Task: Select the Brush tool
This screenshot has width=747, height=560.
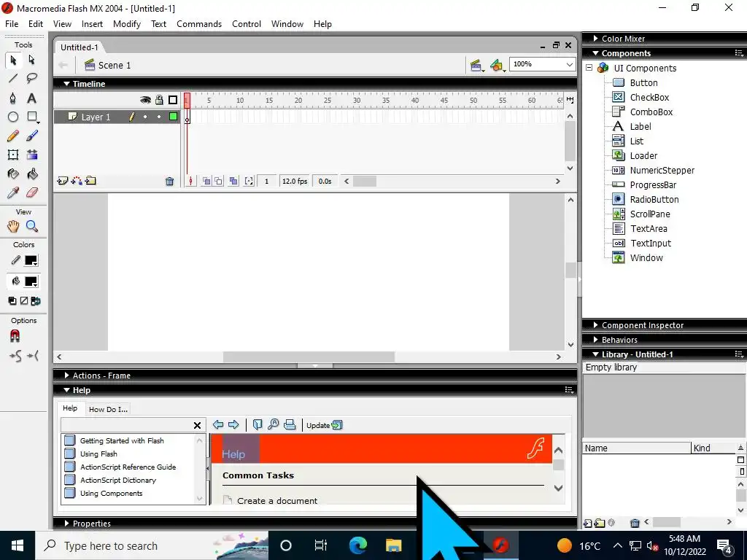Action: coord(32,136)
